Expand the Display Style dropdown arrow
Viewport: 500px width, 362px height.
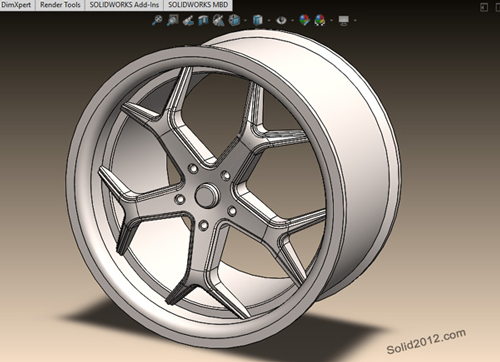tap(269, 21)
